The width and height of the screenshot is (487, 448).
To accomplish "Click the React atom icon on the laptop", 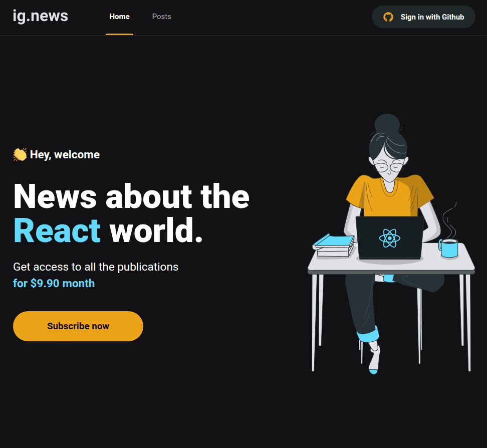I will tap(389, 239).
